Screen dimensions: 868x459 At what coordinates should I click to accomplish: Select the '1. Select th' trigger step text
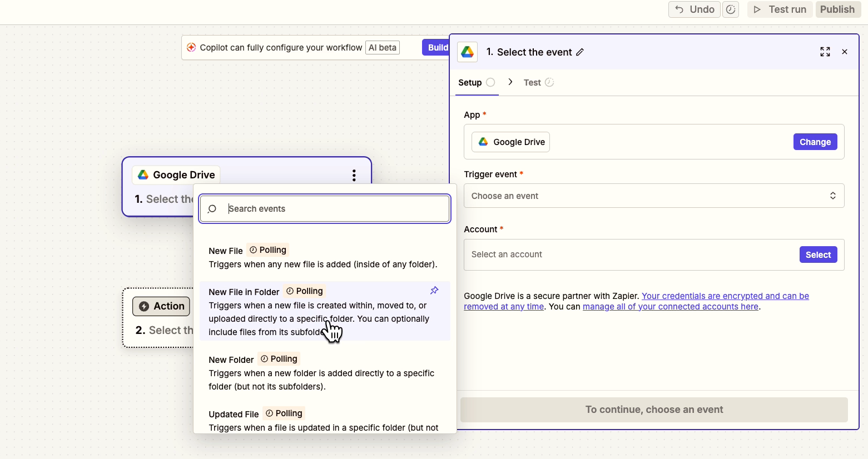pyautogui.click(x=163, y=199)
